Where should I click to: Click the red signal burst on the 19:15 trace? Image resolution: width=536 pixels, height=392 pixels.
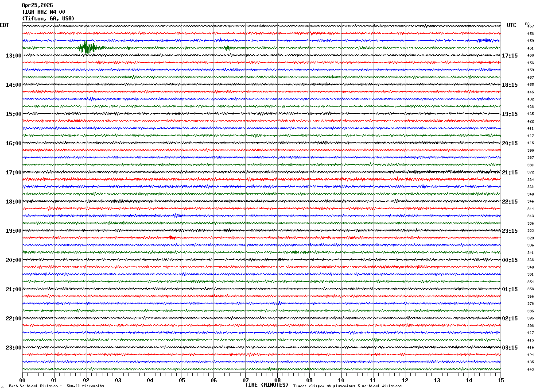(172, 238)
